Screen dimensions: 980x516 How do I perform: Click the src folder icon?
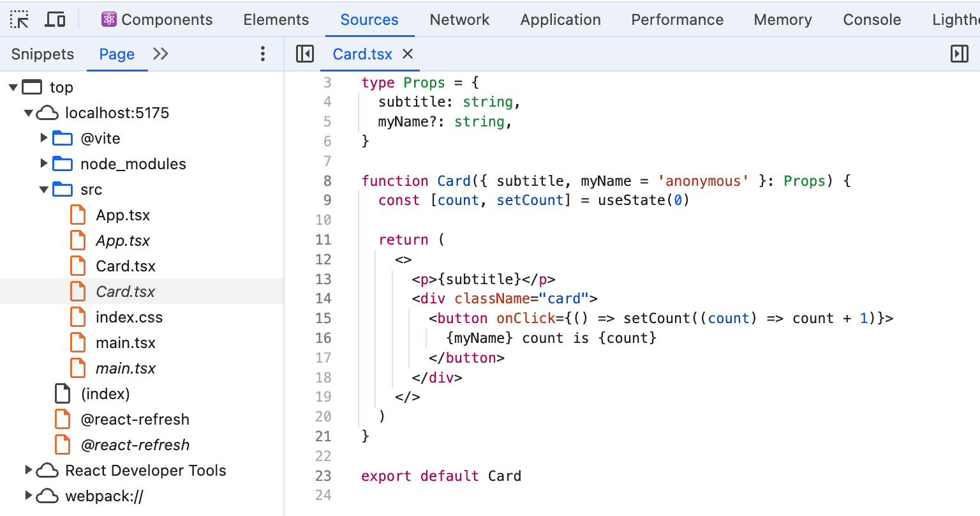[x=63, y=190]
